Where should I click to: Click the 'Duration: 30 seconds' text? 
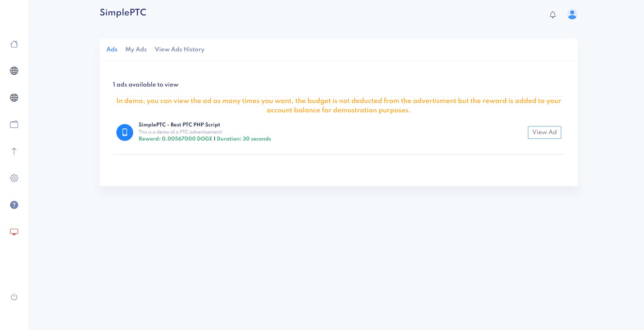point(244,139)
